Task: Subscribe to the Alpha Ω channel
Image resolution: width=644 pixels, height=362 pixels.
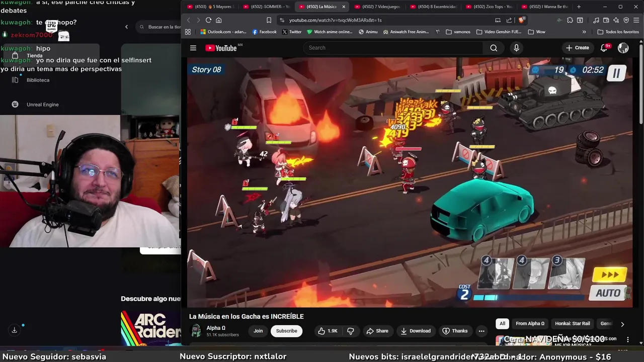Action: pos(286,331)
